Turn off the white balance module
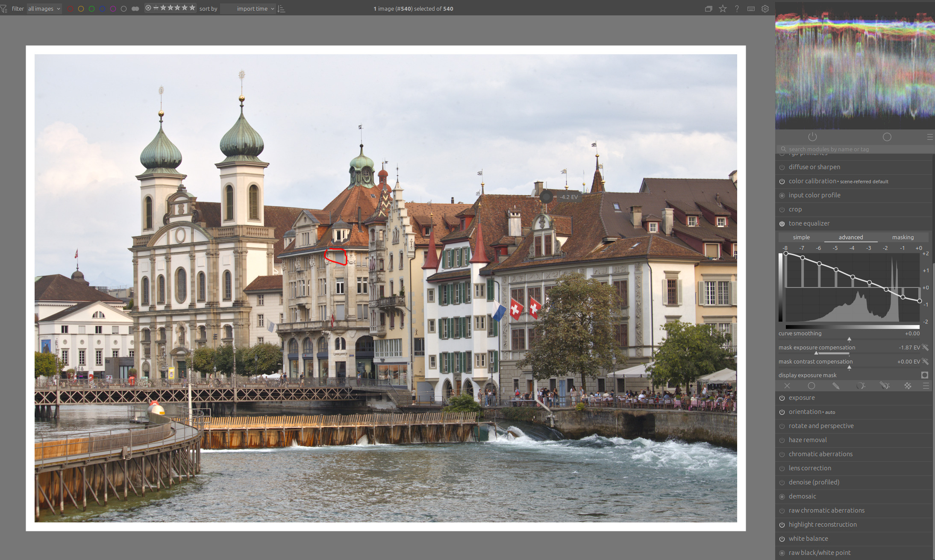 pos(782,539)
